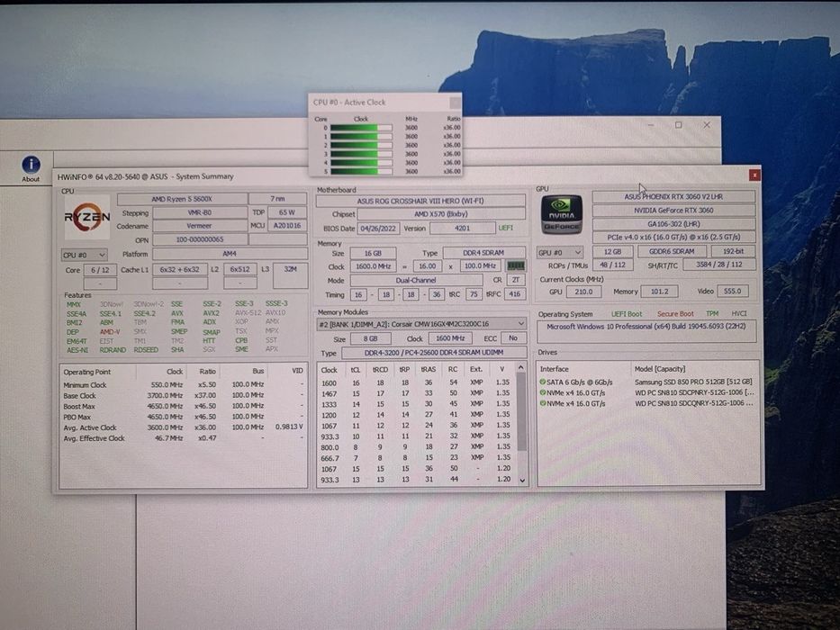
Task: Click memory timings table scroll-up arrow
Action: [520, 368]
